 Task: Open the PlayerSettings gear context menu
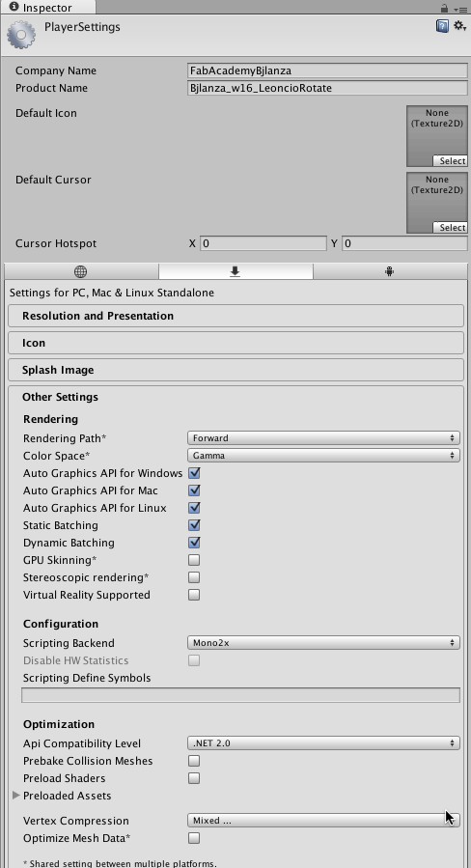[x=459, y=26]
